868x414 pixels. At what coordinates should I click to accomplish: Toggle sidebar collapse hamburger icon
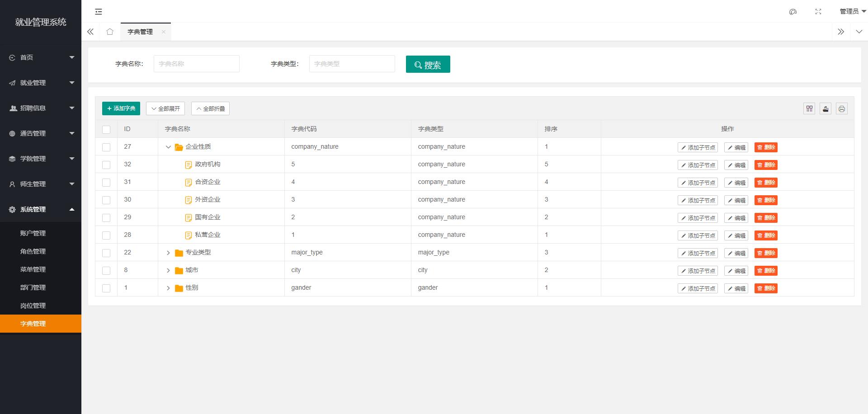[x=99, y=12]
